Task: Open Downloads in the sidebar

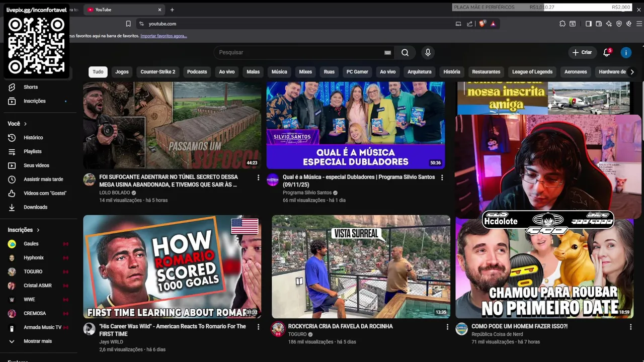Action: tap(38, 207)
